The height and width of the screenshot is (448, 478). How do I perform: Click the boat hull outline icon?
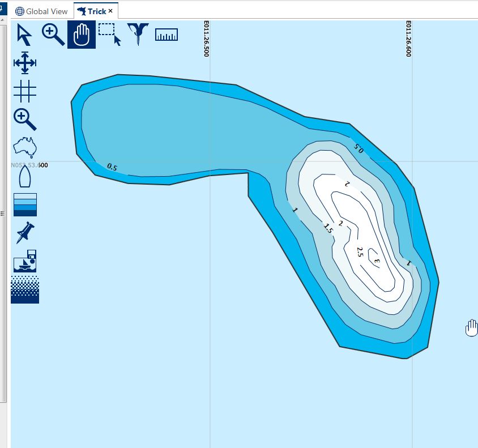[24, 176]
